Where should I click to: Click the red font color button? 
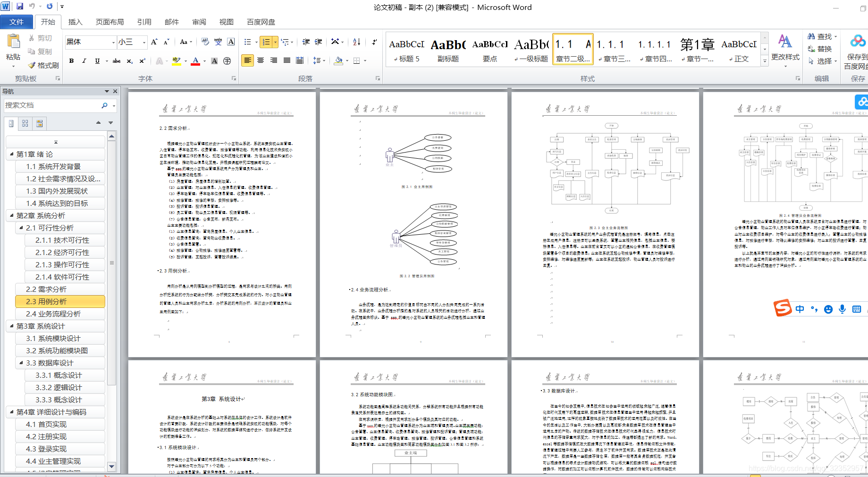point(195,61)
